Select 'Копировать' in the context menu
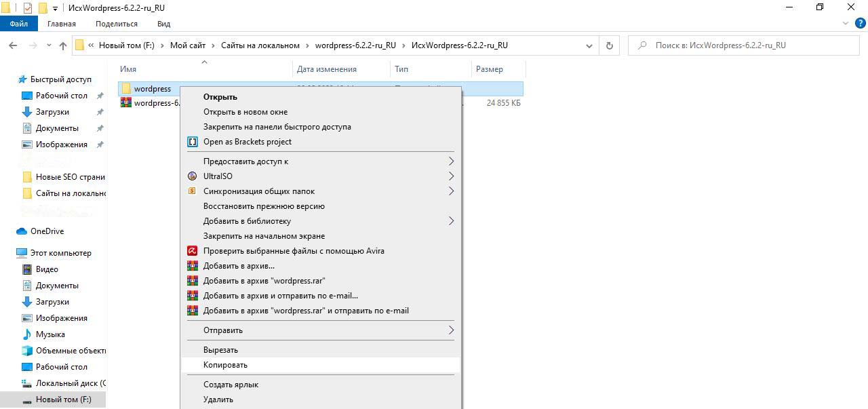The image size is (868, 409). [x=225, y=365]
